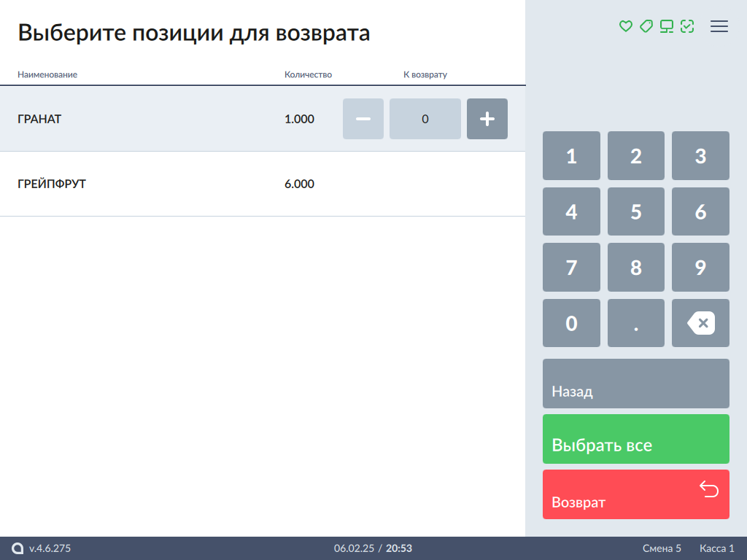Click the ГРАНАТ return quantity field
Image resolution: width=747 pixels, height=560 pixels.
tap(425, 119)
